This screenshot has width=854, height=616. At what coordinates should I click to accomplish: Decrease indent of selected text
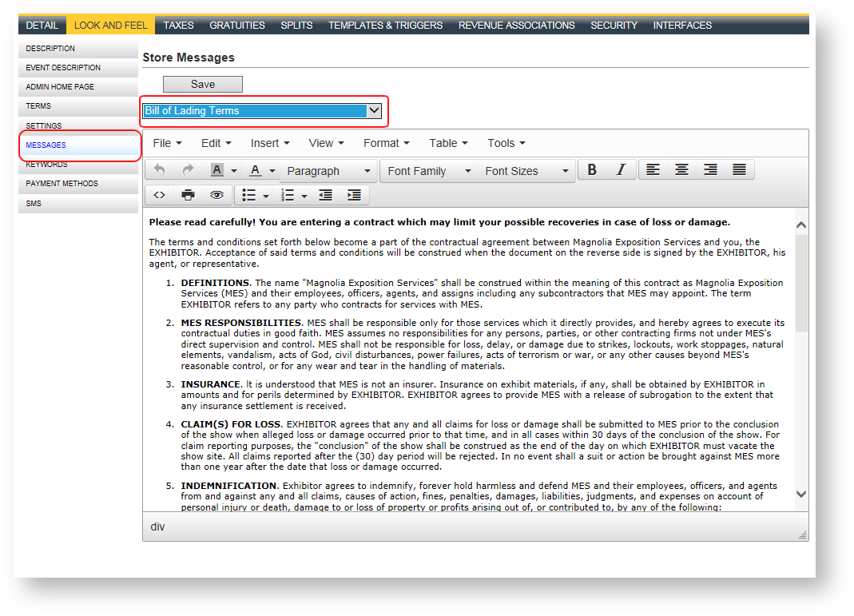[325, 195]
